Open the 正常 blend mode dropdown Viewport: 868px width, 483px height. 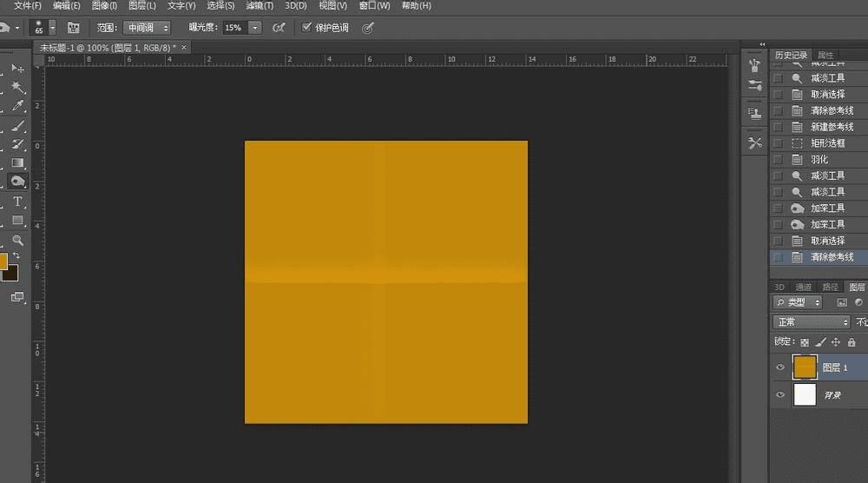click(812, 322)
